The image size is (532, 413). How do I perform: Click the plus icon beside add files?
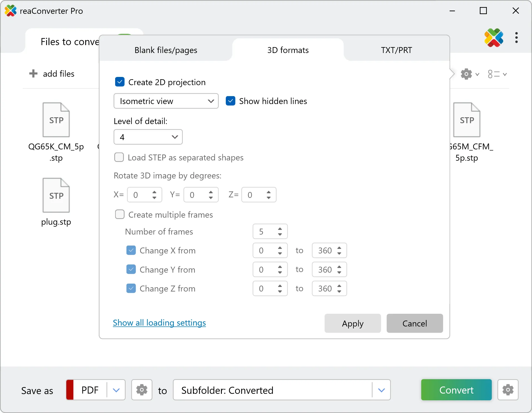(33, 74)
